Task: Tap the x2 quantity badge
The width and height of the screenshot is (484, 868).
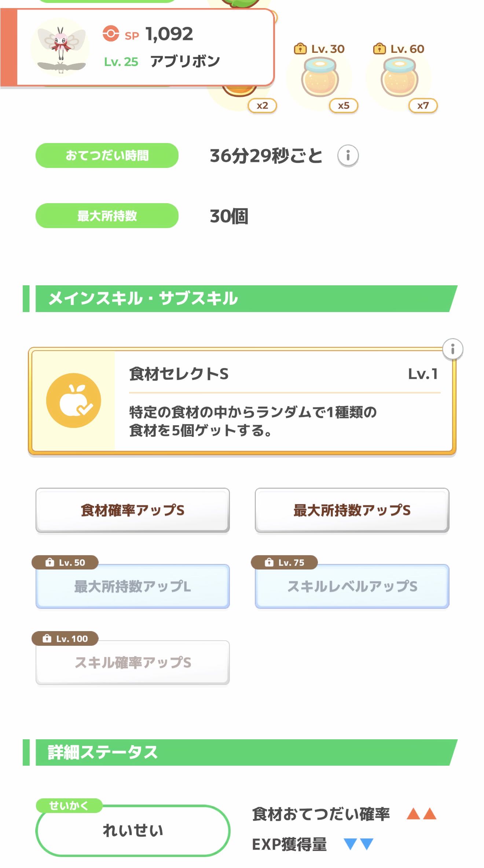Action: (x=262, y=106)
